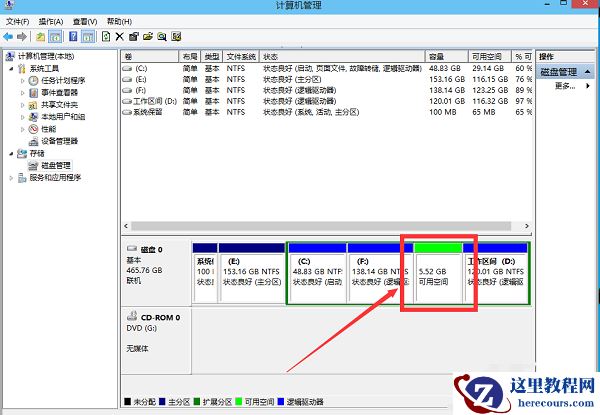Open 事件查看器 in the tree
The height and width of the screenshot is (415, 600).
coord(59,93)
